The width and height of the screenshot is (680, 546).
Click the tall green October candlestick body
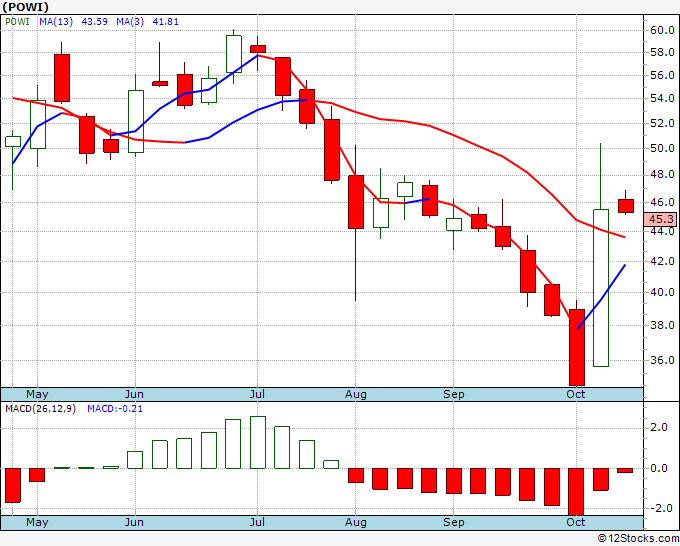tap(601, 288)
